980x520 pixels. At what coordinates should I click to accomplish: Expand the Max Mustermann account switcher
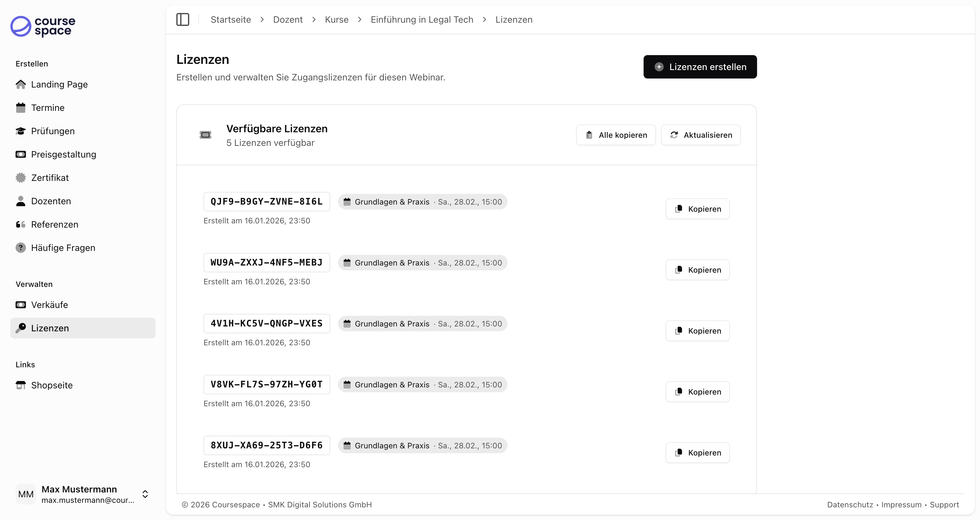point(145,494)
